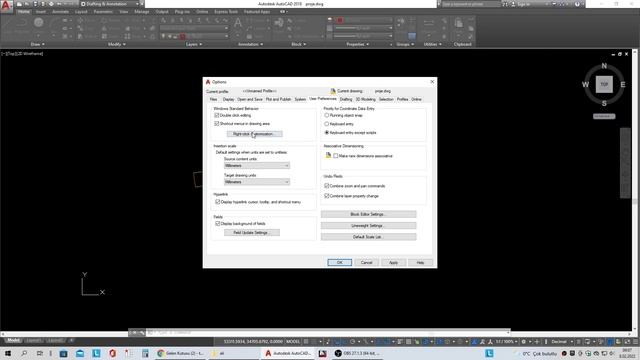This screenshot has width=640, height=360.
Task: Click the S direction on the ViewCube compass
Action: point(604,103)
